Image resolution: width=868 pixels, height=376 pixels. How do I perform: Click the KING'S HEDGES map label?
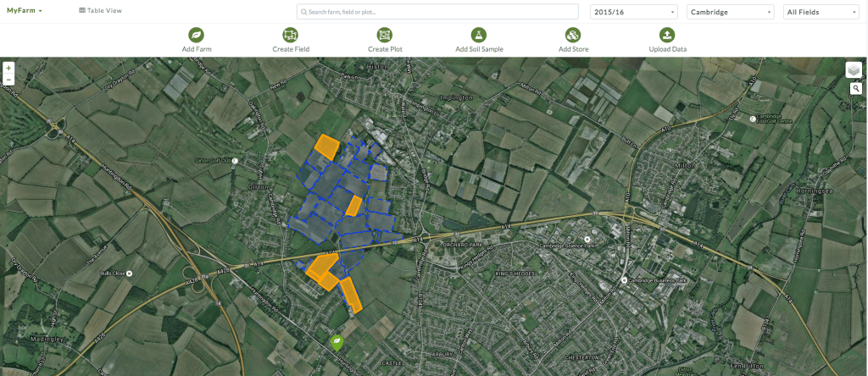pyautogui.click(x=514, y=274)
